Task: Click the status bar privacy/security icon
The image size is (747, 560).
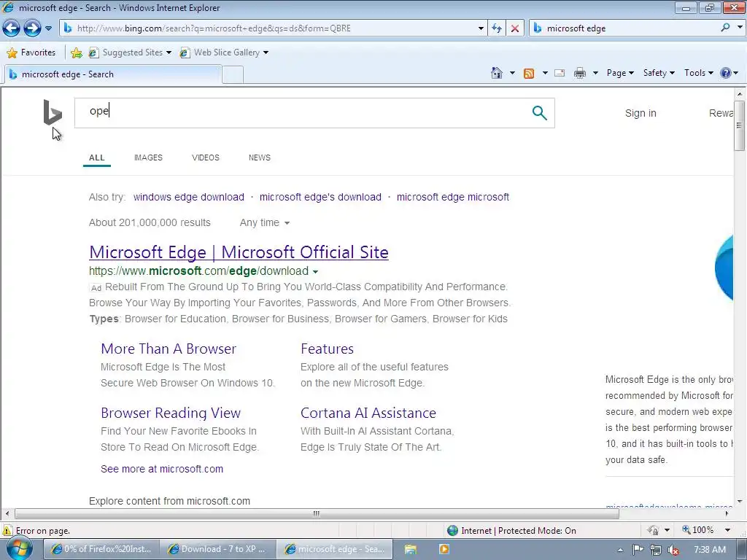Action: 653,530
